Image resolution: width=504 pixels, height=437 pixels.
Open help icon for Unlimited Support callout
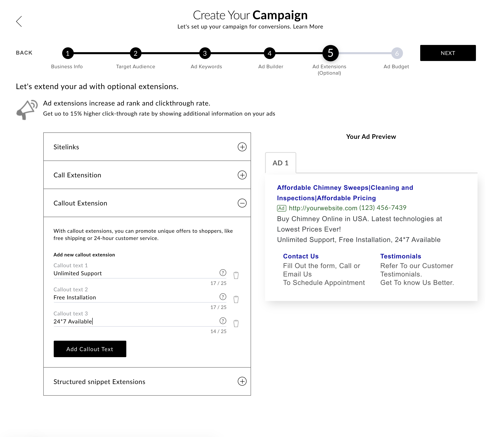(223, 273)
